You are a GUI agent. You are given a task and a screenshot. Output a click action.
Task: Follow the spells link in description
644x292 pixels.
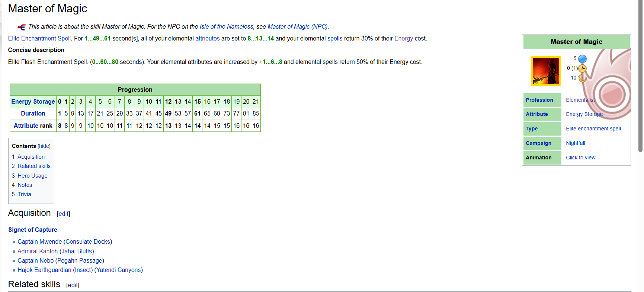point(335,39)
